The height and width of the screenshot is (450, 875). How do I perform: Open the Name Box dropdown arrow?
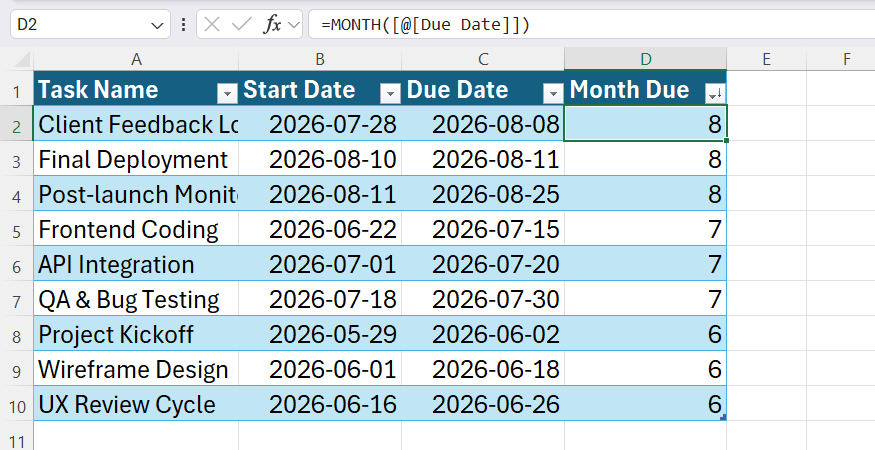[x=157, y=25]
